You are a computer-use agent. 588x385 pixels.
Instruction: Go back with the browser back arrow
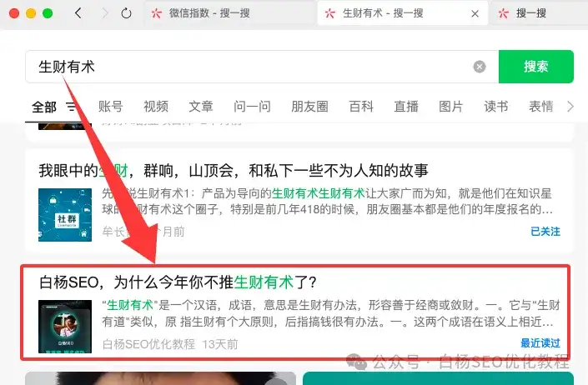(78, 13)
